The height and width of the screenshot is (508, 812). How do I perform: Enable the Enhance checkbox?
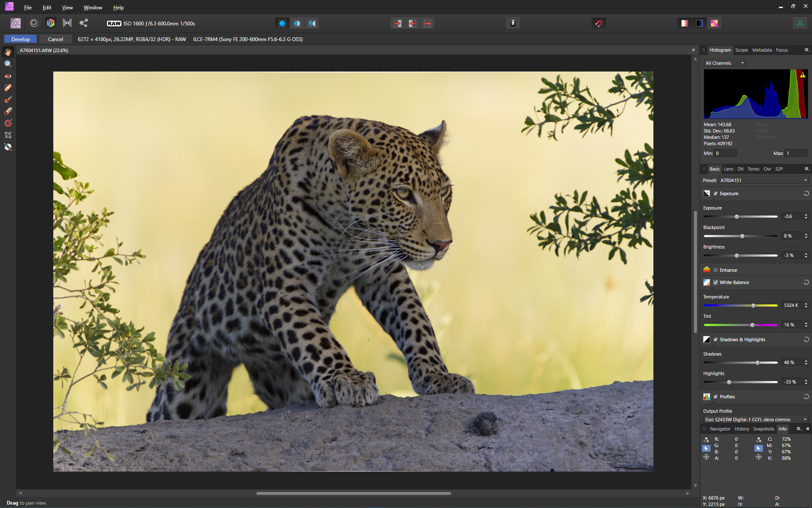716,270
